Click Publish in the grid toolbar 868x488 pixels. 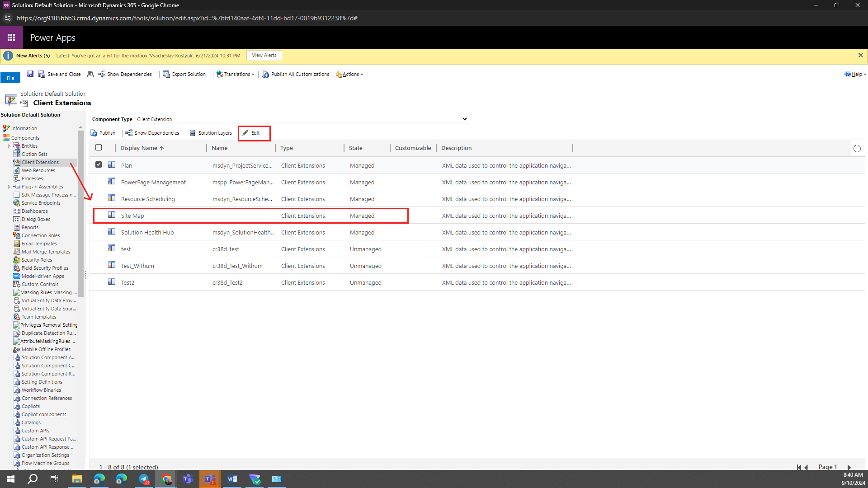(x=103, y=133)
